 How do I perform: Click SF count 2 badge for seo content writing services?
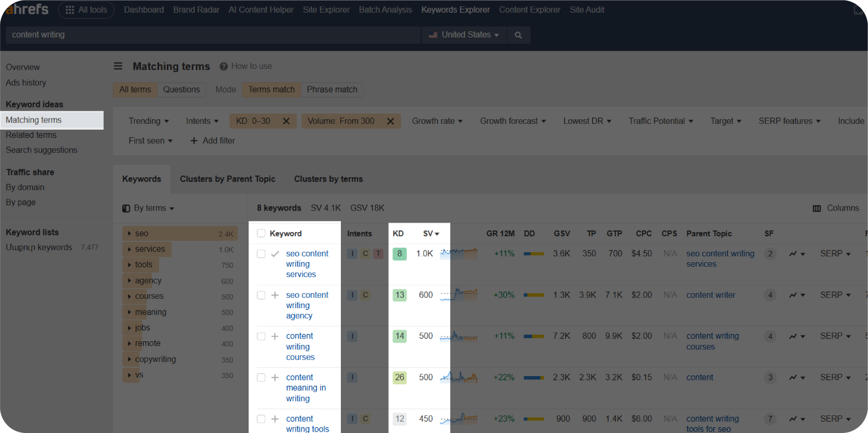tap(770, 254)
